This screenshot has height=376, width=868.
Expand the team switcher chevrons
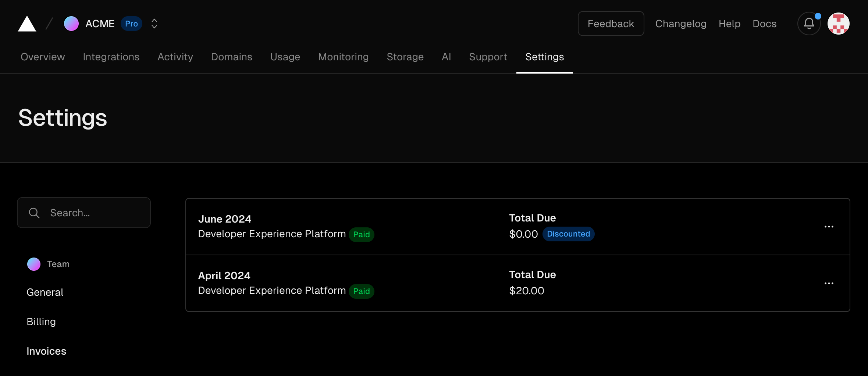point(154,24)
